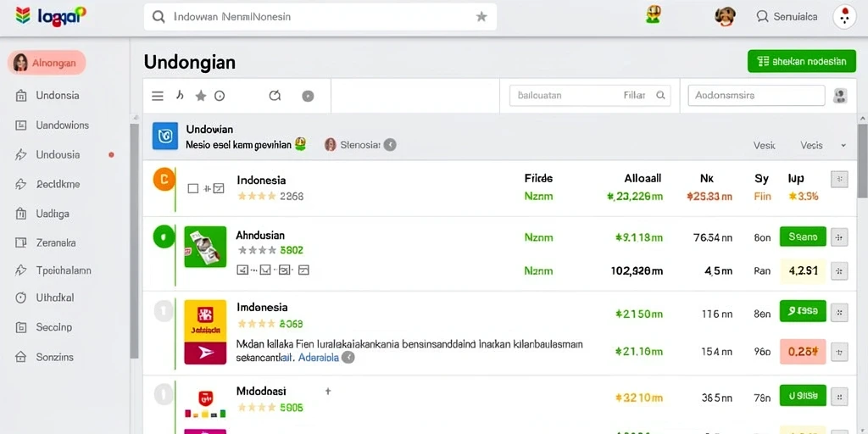Click the orange C badge on Indonesia row

click(x=164, y=180)
